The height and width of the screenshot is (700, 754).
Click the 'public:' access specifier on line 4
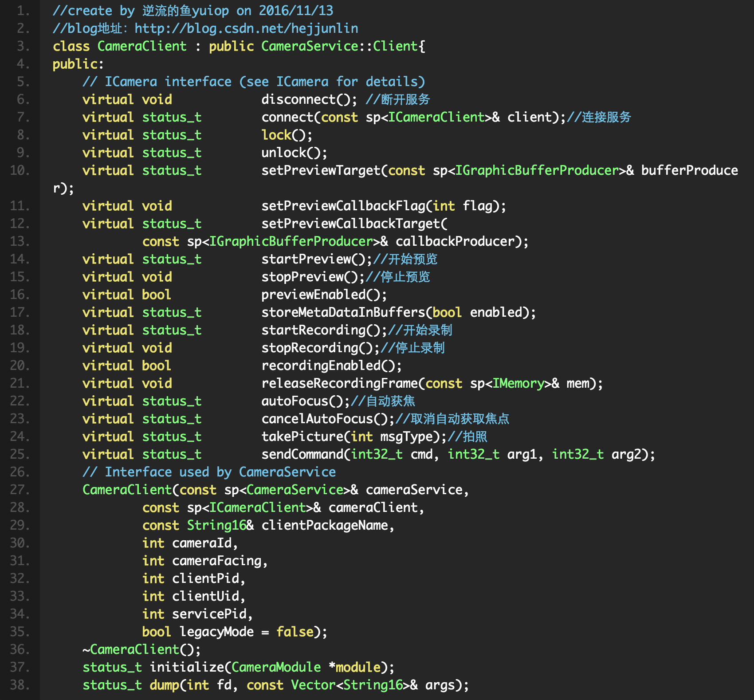(78, 64)
